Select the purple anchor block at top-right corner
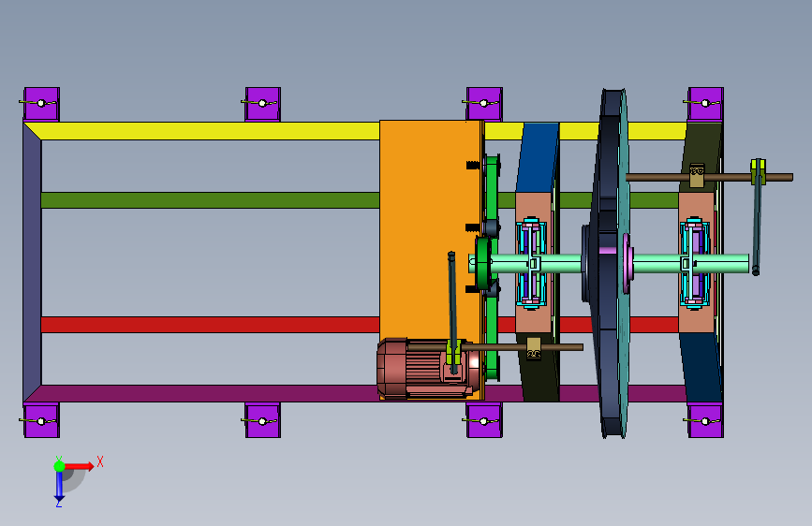812x526 pixels. [705, 104]
